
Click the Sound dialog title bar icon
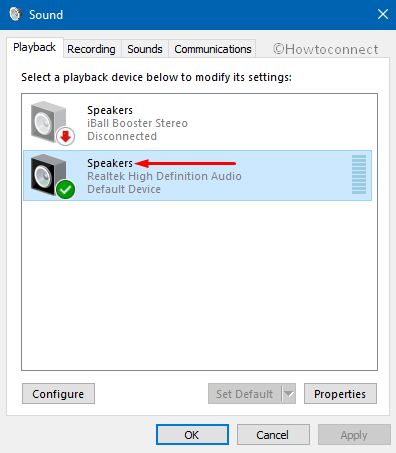pos(15,14)
